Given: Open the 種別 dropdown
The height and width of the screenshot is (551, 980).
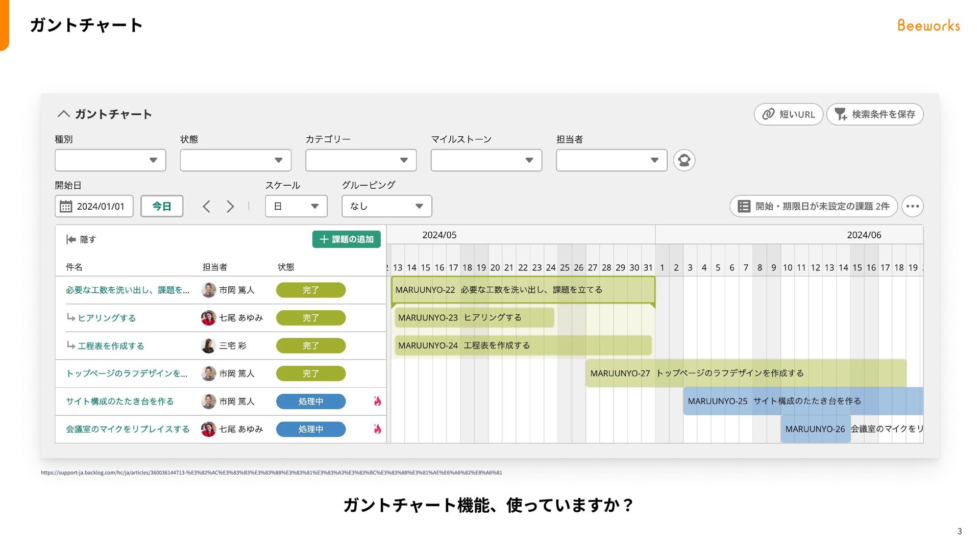Looking at the screenshot, I should point(110,160).
